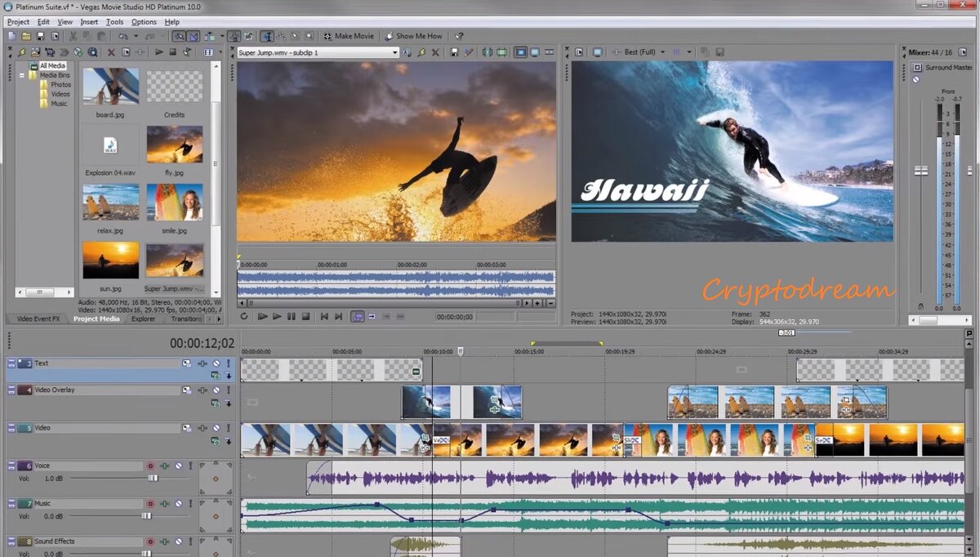
Task: Select the smile.jpg thumbnail
Action: pos(175,202)
